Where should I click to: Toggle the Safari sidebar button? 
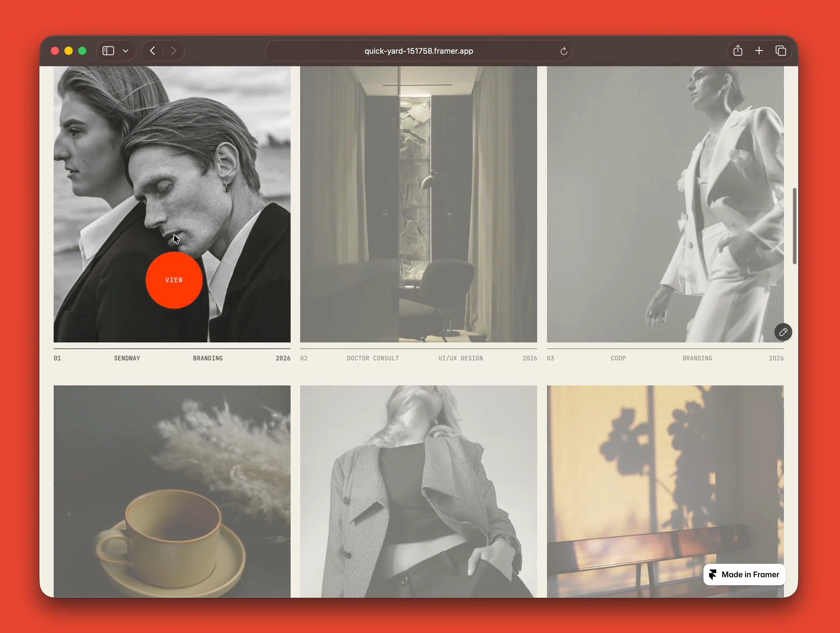(x=108, y=50)
